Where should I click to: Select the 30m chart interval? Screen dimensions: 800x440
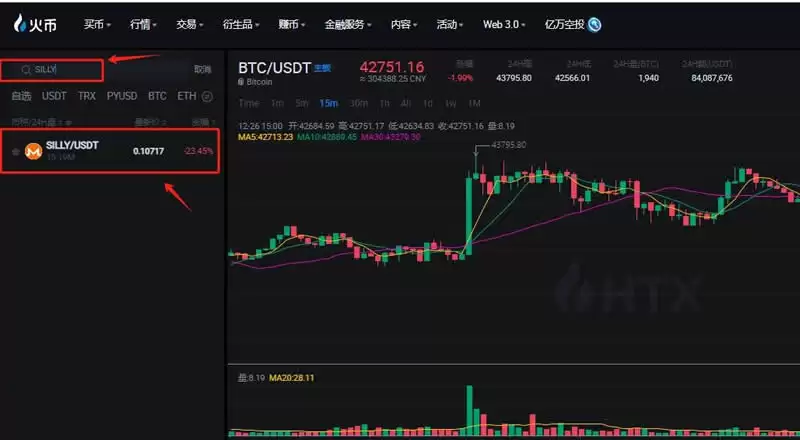point(359,104)
